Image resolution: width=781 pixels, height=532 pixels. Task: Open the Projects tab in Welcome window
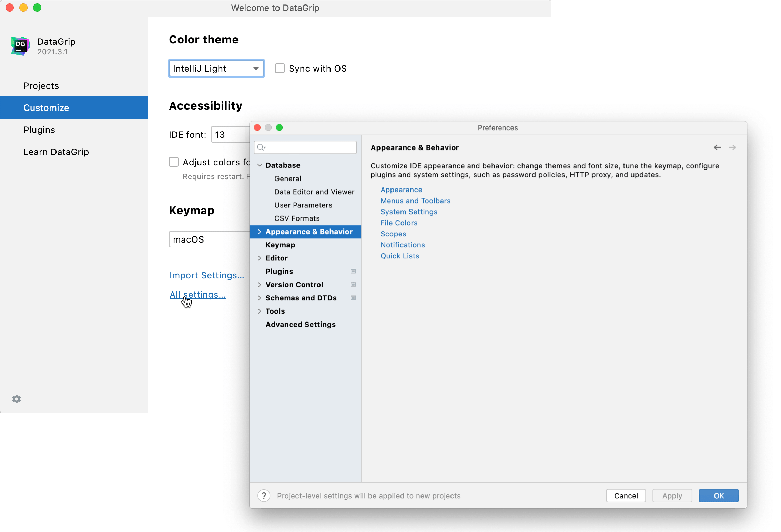tap(74, 86)
